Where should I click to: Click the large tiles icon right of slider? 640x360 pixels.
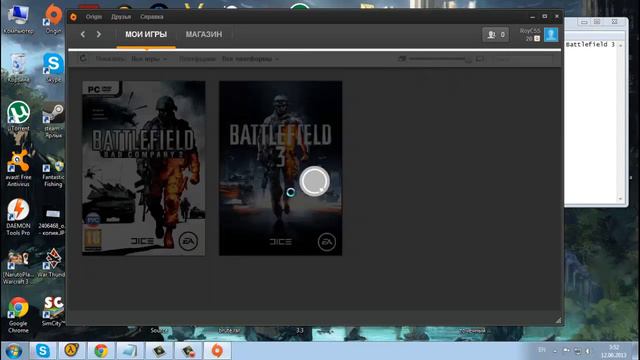coord(480,59)
